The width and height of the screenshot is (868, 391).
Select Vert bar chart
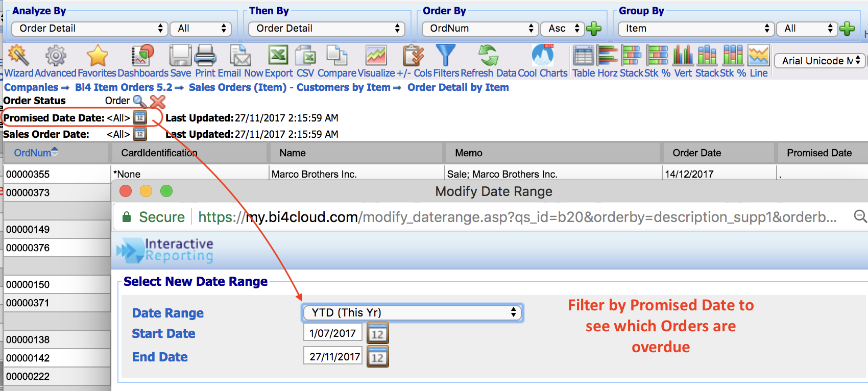pos(683,55)
